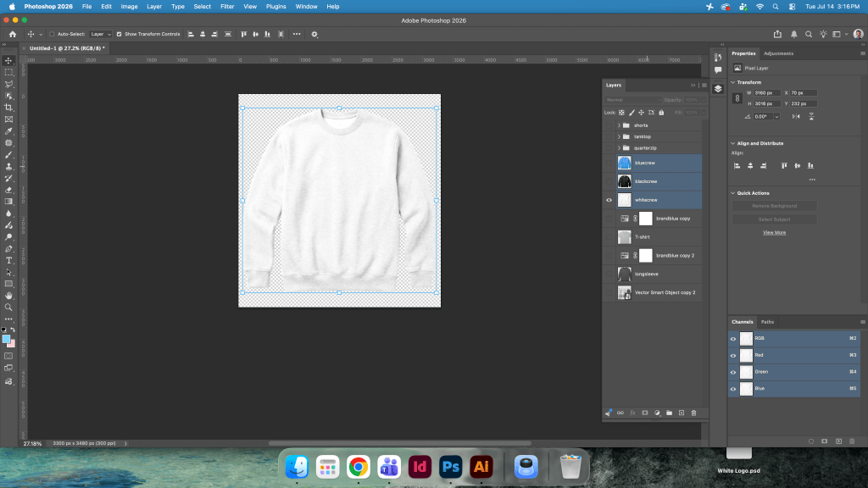Click the View More link
Screen dimensions: 868x488
click(x=774, y=232)
